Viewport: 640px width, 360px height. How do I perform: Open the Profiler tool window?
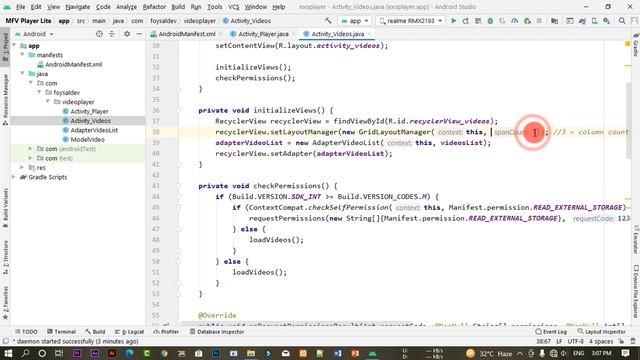(166, 332)
